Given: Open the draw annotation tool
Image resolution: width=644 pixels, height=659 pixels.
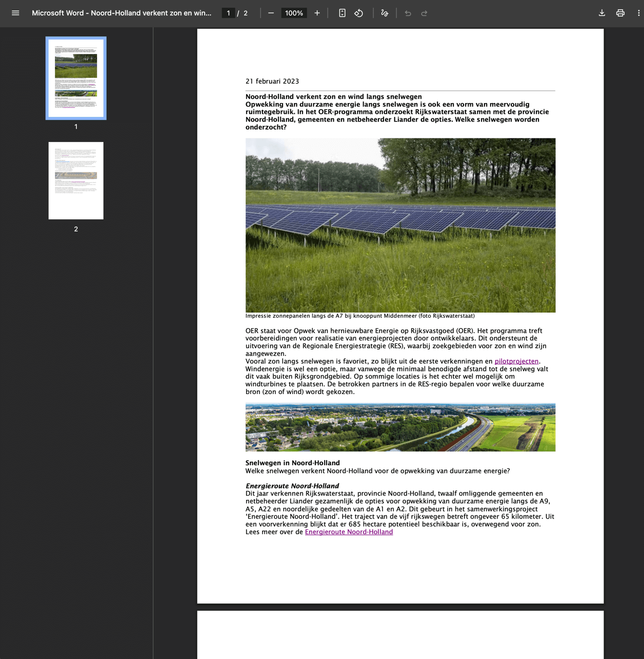Looking at the screenshot, I should point(385,13).
